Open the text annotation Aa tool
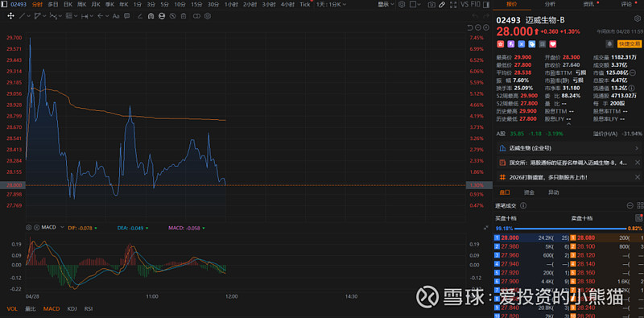The height and width of the screenshot is (318, 644). point(116,16)
